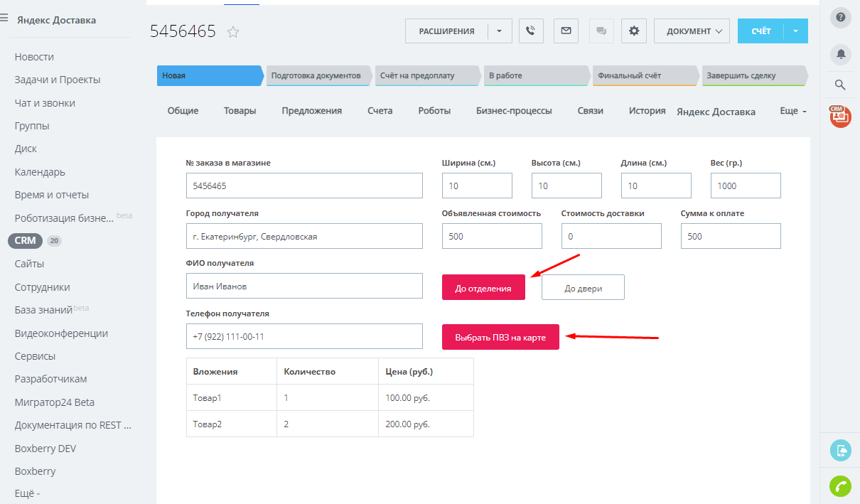Open the hamburger menu icon
This screenshot has height=504, width=860.
click(x=4, y=18)
